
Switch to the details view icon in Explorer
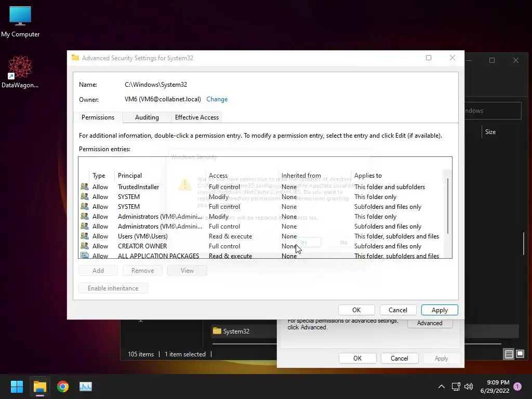(509, 354)
